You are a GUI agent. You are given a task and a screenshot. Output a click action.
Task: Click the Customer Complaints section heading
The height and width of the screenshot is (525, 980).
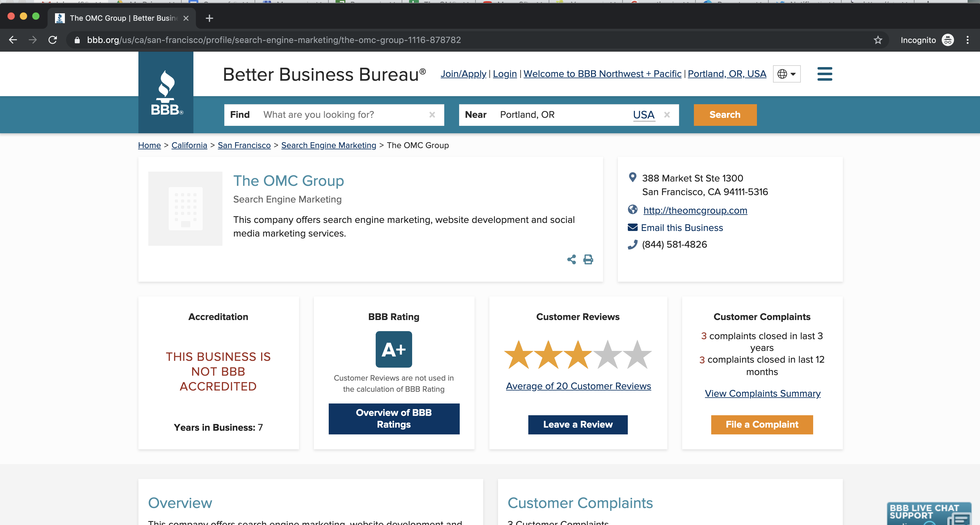(x=580, y=502)
